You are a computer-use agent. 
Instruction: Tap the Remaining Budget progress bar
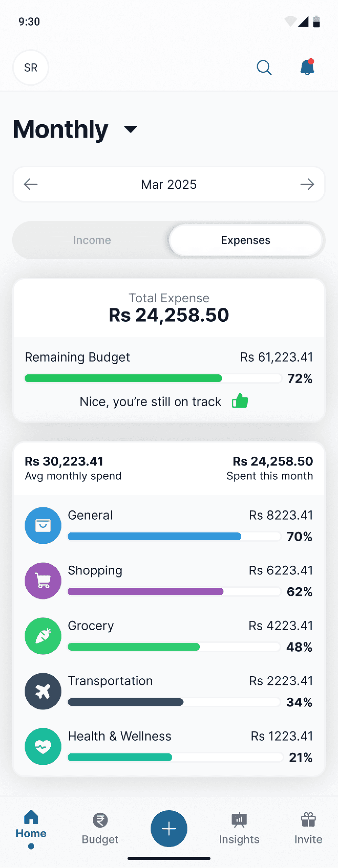click(x=153, y=378)
